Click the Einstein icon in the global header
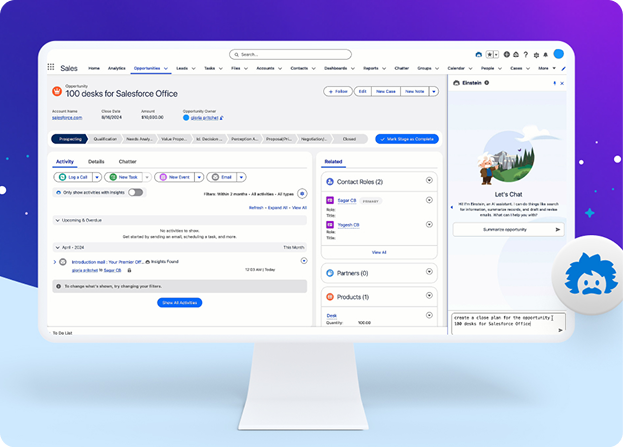 click(x=478, y=54)
